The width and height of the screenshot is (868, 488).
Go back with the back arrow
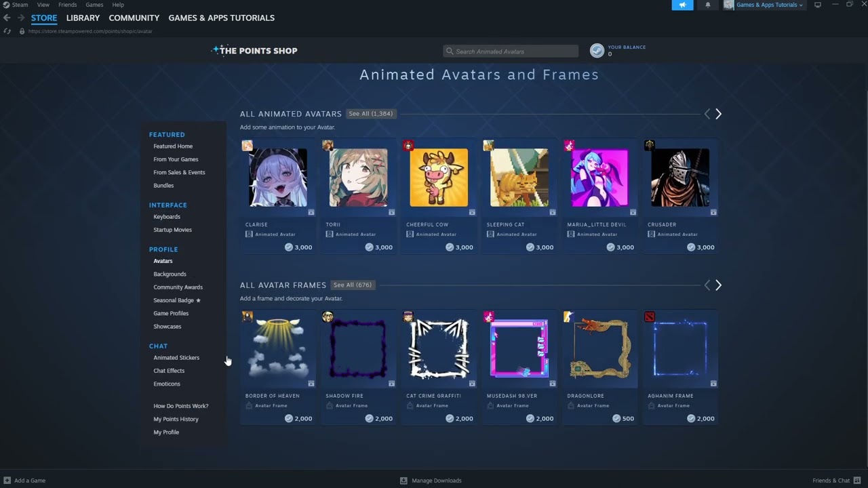(7, 18)
